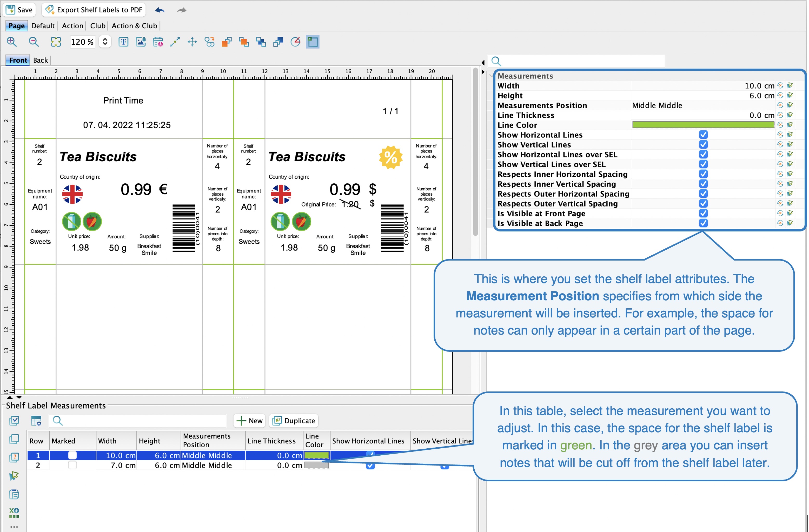Click the green cursor pointer sidebar icon
Screen dimensions: 809x532
click(14, 476)
